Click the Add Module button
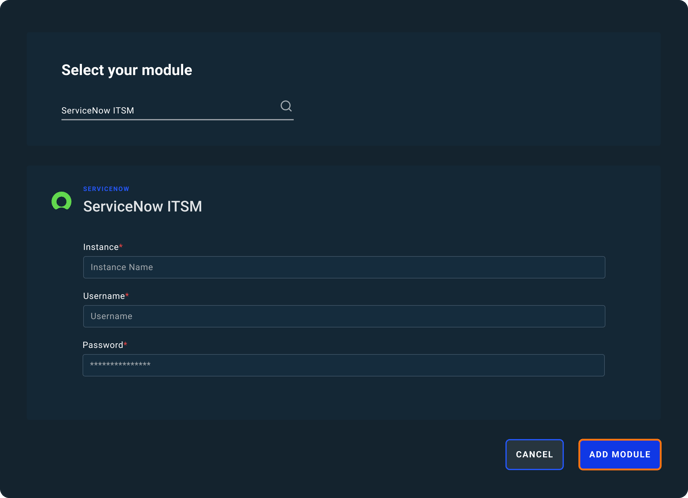 click(620, 455)
